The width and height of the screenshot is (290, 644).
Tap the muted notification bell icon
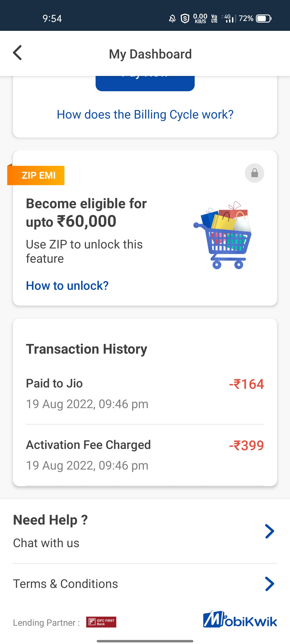tap(172, 19)
